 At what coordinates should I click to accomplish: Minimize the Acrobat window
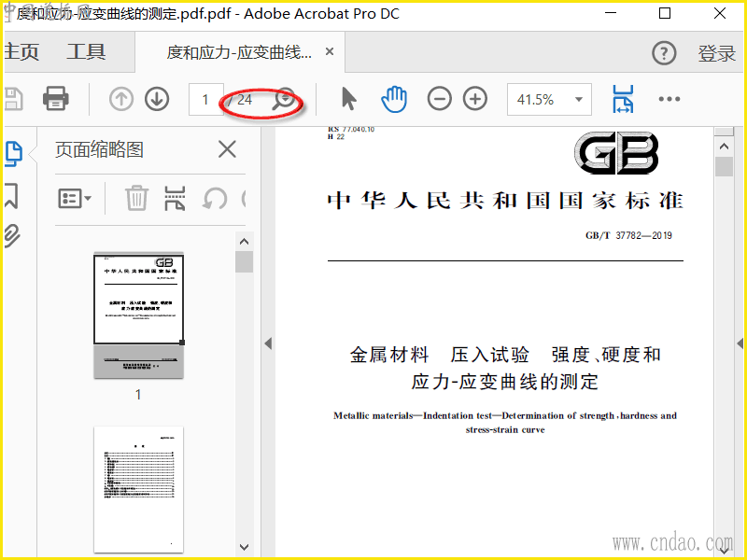point(611,13)
